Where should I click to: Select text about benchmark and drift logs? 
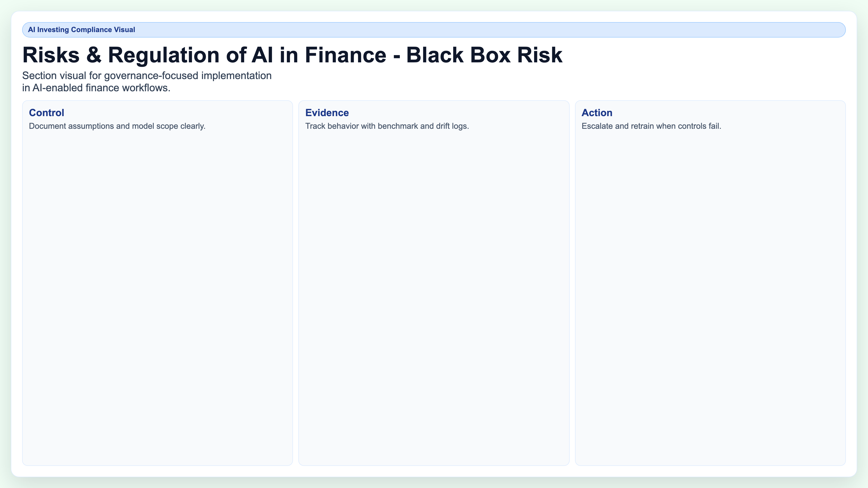[387, 126]
